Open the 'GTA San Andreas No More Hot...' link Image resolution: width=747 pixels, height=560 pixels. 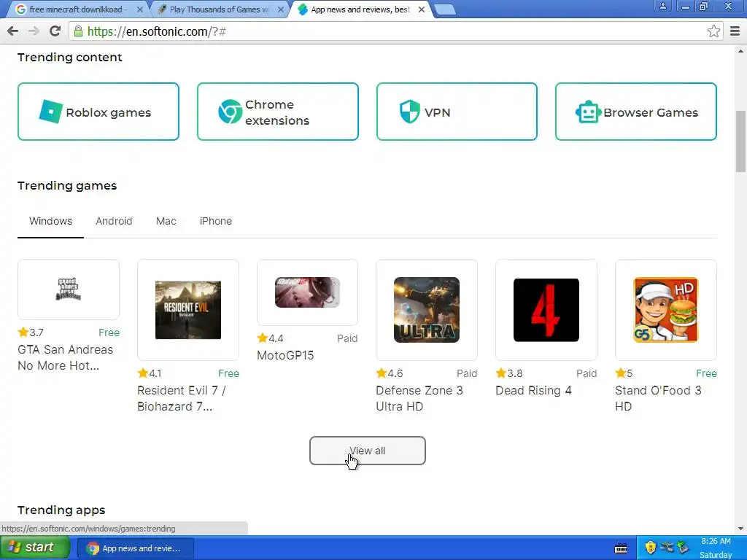point(65,357)
